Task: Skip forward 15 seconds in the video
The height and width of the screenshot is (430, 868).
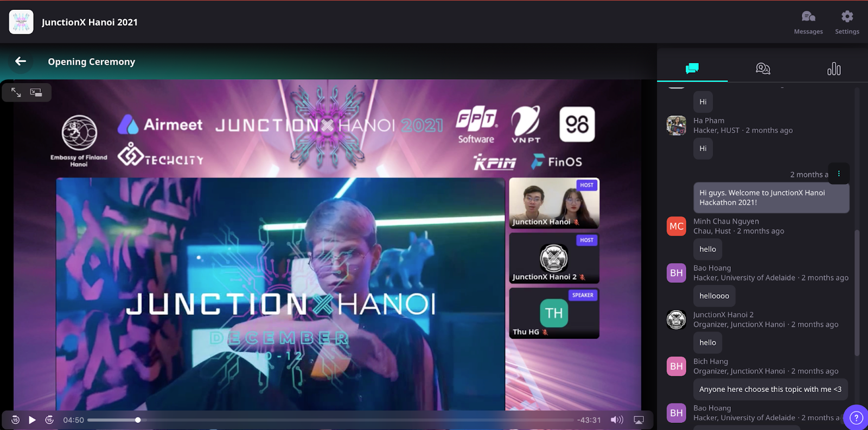Action: [x=49, y=420]
